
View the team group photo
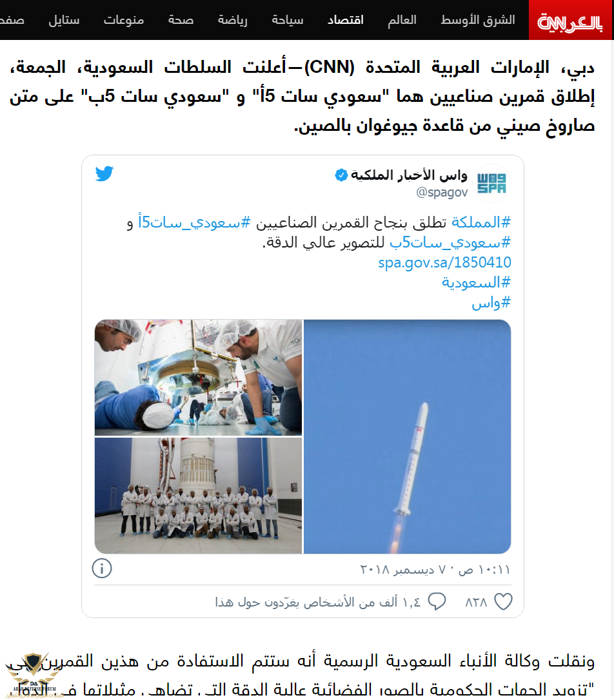pyautogui.click(x=198, y=496)
